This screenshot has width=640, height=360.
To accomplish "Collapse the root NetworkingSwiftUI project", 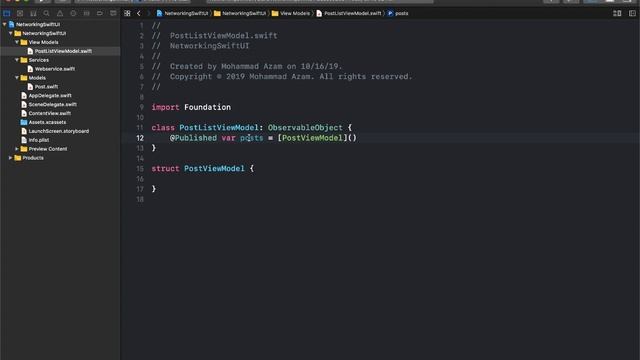I will tap(4, 24).
